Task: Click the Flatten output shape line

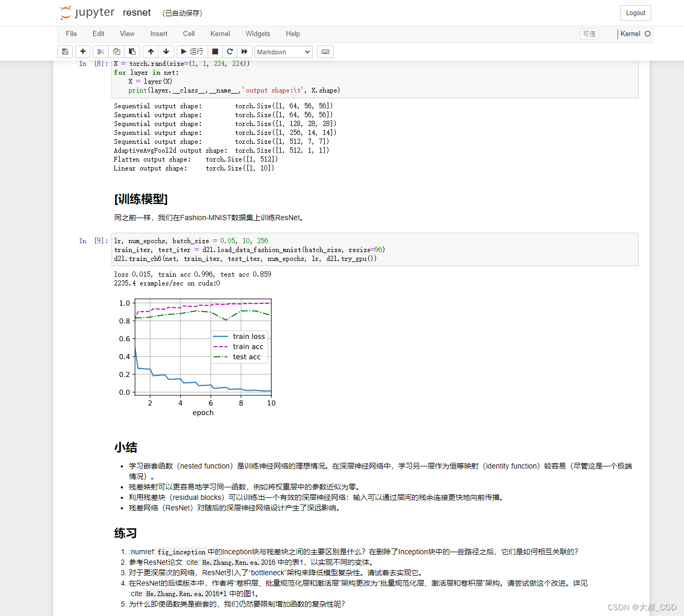Action: pos(196,159)
